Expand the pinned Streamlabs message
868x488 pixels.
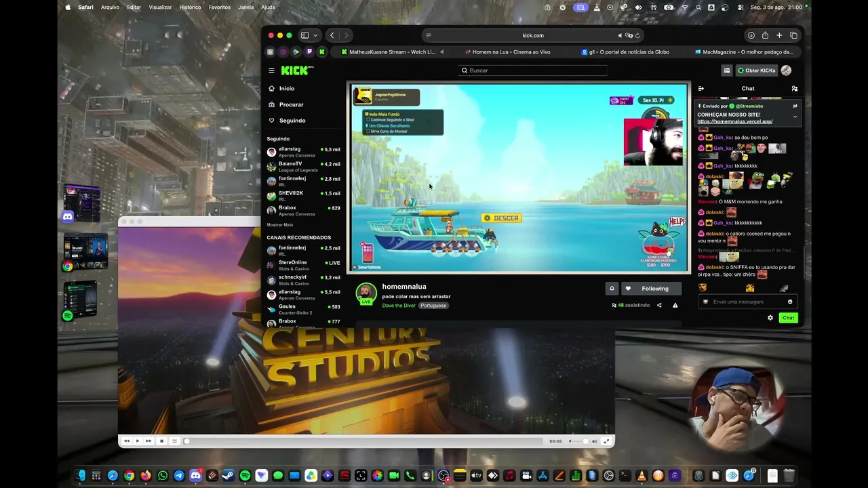click(795, 117)
